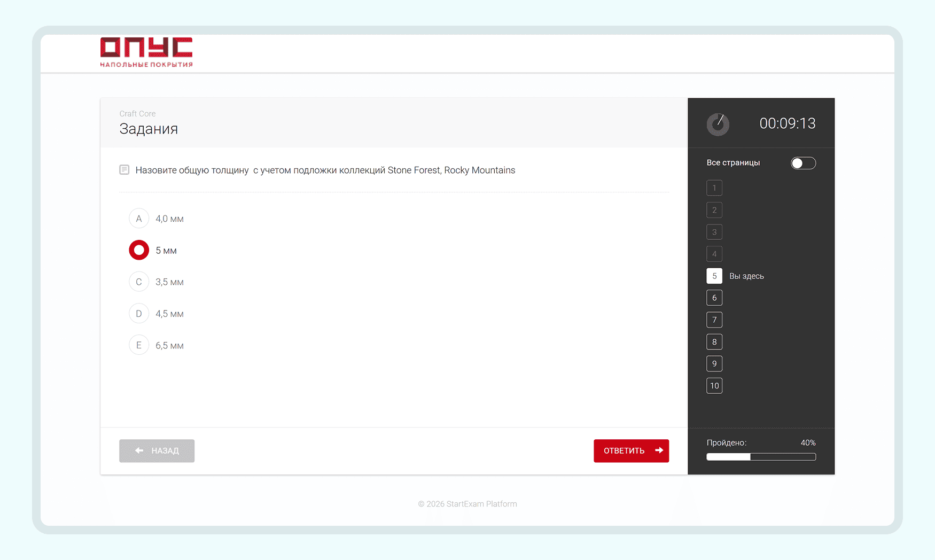Go to question page 4
Image resolution: width=935 pixels, height=560 pixels.
point(714,254)
